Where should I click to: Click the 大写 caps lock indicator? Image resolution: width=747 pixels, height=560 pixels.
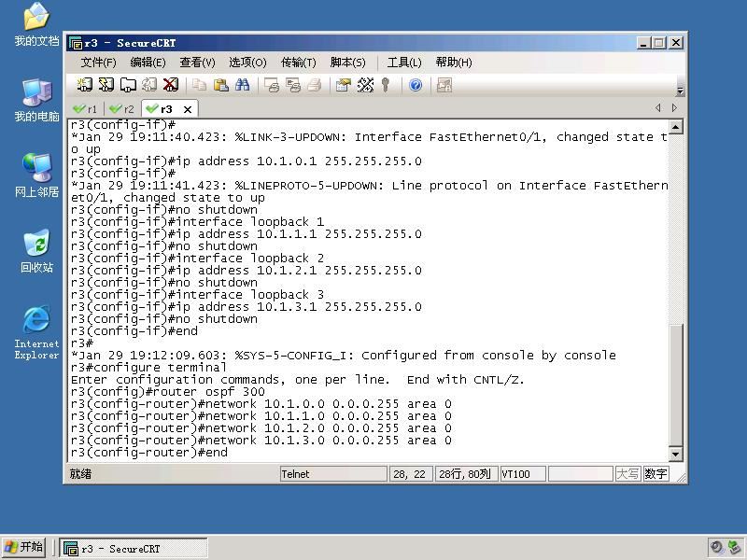pos(627,474)
